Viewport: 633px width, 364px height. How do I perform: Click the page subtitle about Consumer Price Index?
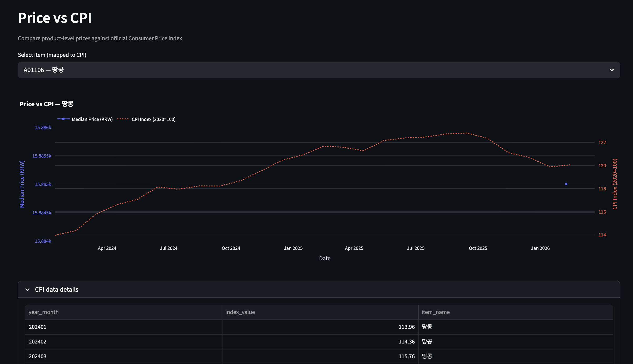(100, 38)
